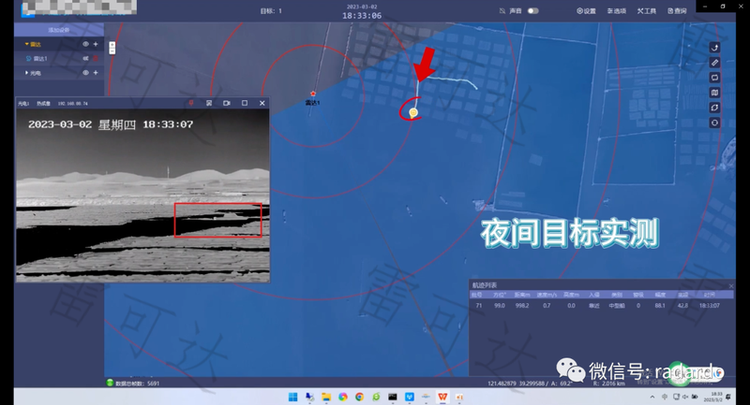Open the Windows Start menu
Viewport: 750px width, 405px height.
[293, 397]
